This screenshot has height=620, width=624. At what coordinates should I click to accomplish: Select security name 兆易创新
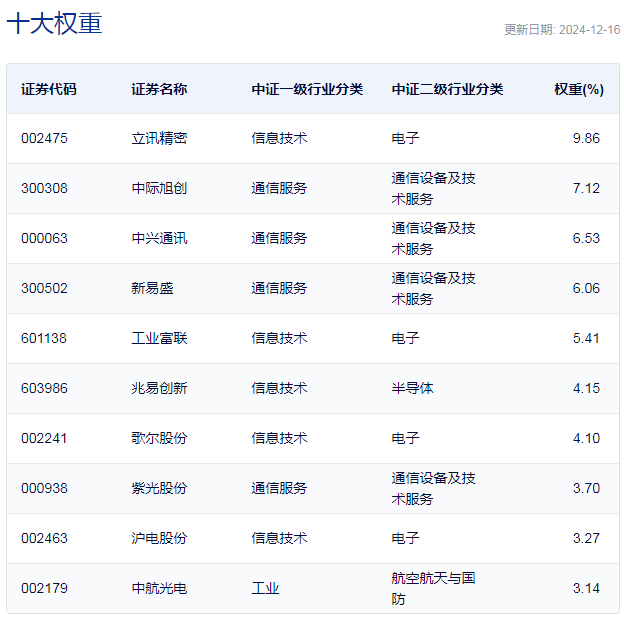coord(159,388)
